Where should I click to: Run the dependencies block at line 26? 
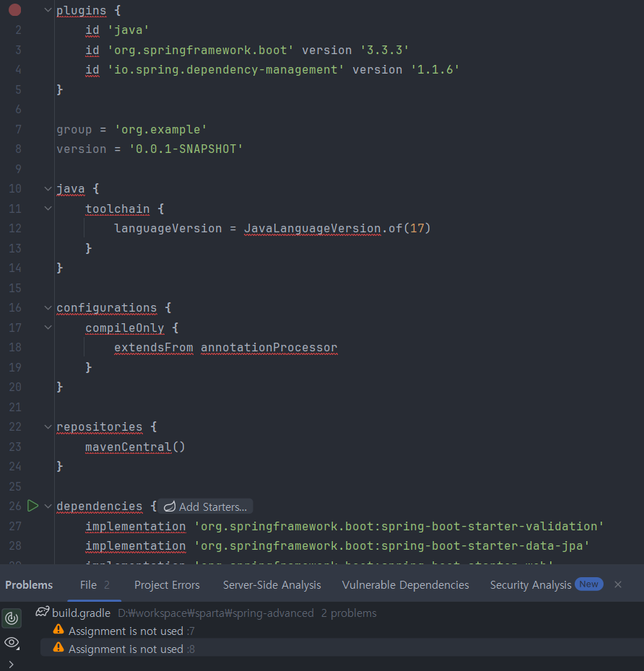tap(33, 506)
